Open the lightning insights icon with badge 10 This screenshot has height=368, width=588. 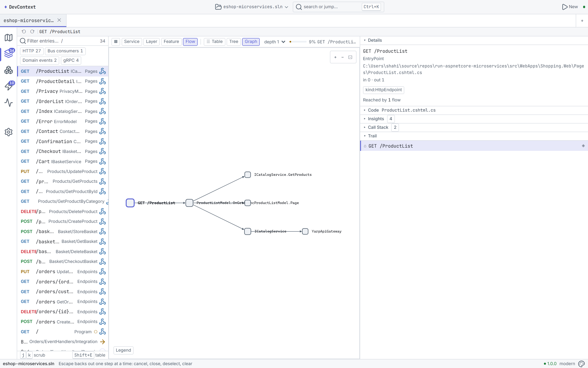pyautogui.click(x=9, y=86)
